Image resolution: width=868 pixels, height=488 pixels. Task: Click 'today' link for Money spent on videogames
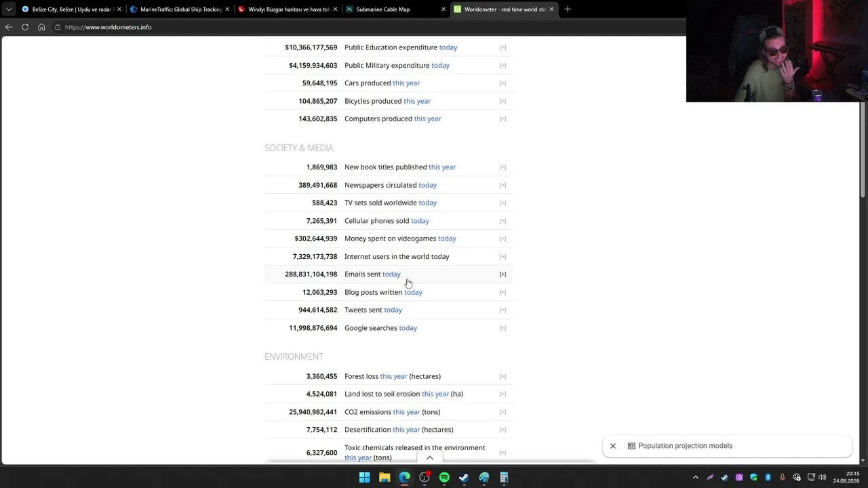[447, 239]
